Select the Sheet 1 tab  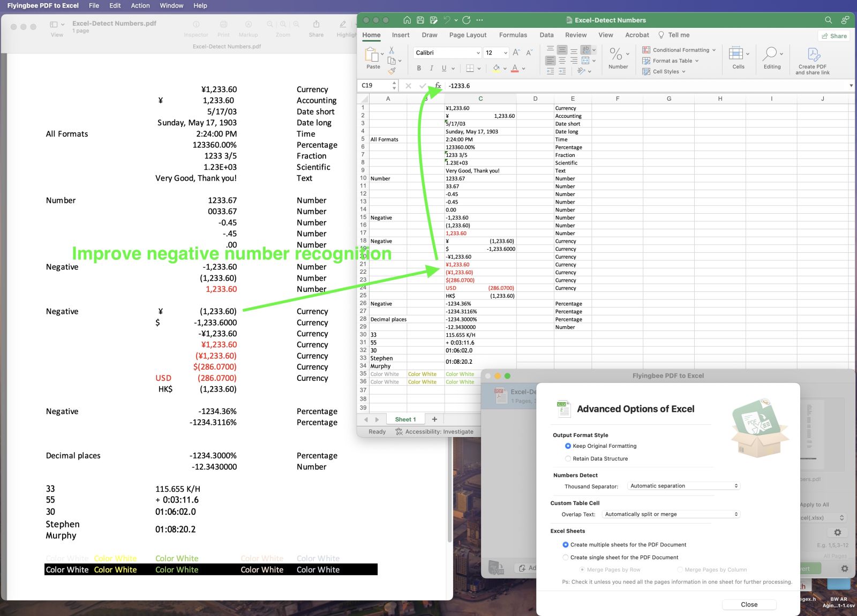pyautogui.click(x=405, y=419)
